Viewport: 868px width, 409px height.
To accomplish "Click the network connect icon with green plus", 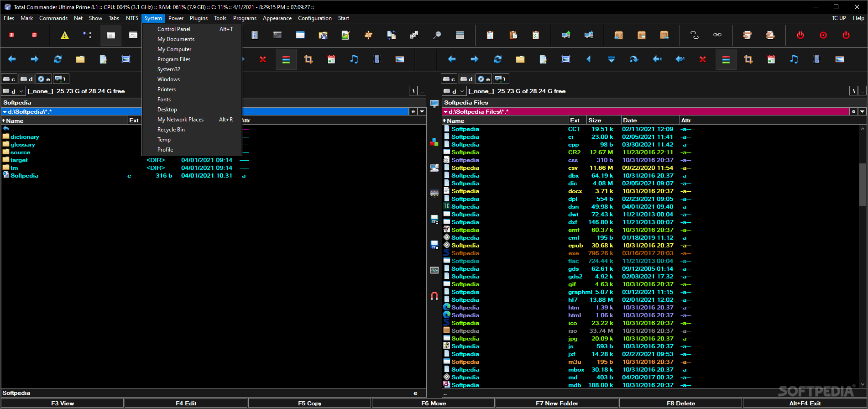I will pyautogui.click(x=566, y=35).
